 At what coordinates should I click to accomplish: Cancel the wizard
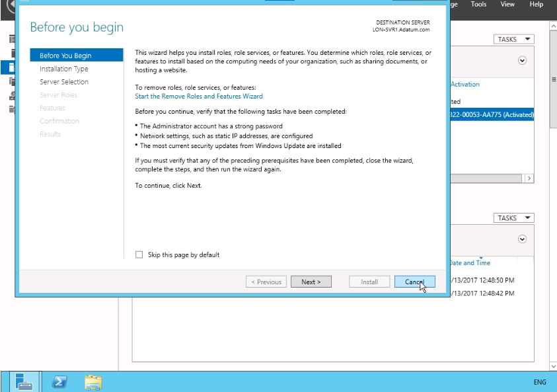414,282
